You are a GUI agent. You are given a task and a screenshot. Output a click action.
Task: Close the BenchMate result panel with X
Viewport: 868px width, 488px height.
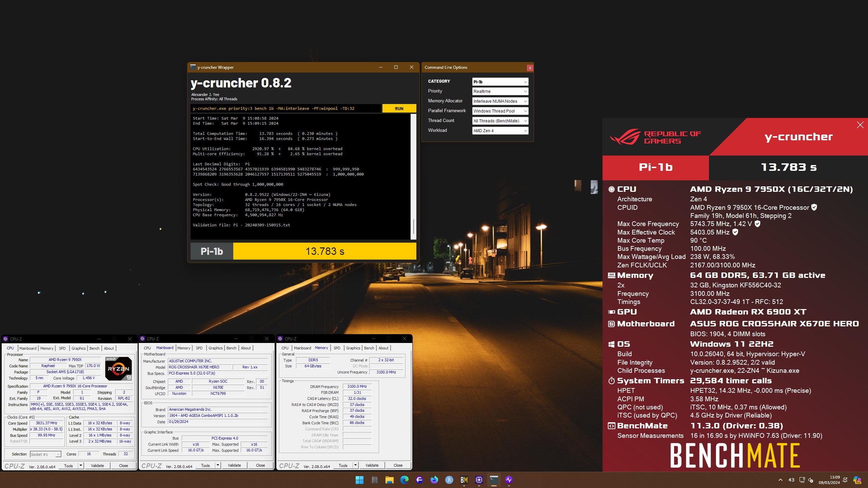click(x=860, y=125)
